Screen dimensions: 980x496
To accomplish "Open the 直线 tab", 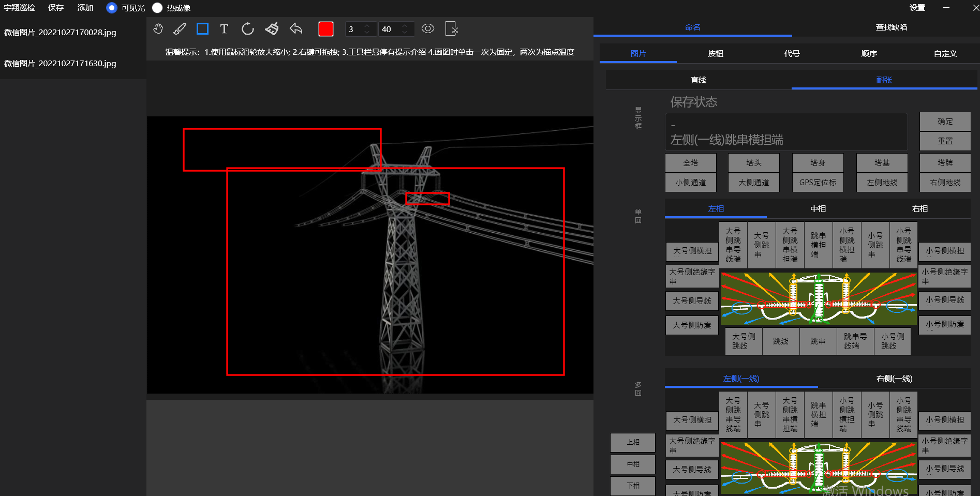I will (x=698, y=80).
